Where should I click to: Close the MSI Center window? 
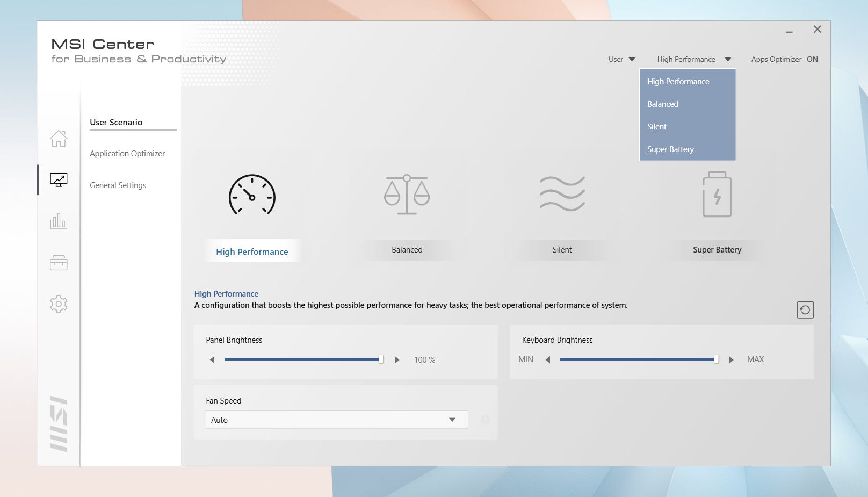click(818, 30)
